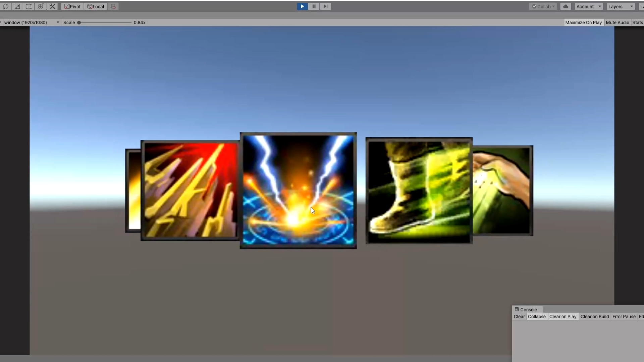Select the Rect transform tool
This screenshot has width=644, height=362.
point(29,6)
